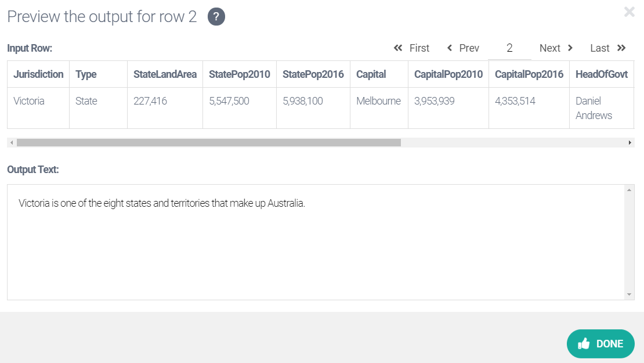This screenshot has width=644, height=363.
Task: Close the preview dialog with X
Action: click(x=629, y=12)
